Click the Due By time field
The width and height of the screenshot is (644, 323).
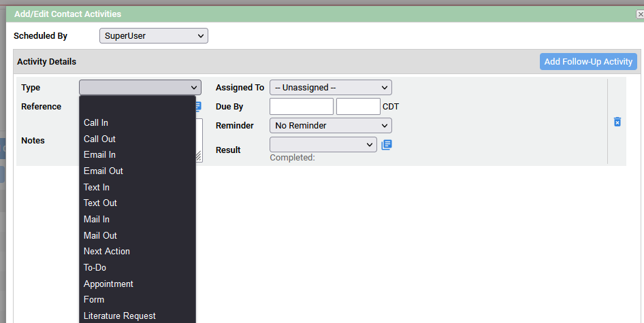click(x=358, y=106)
